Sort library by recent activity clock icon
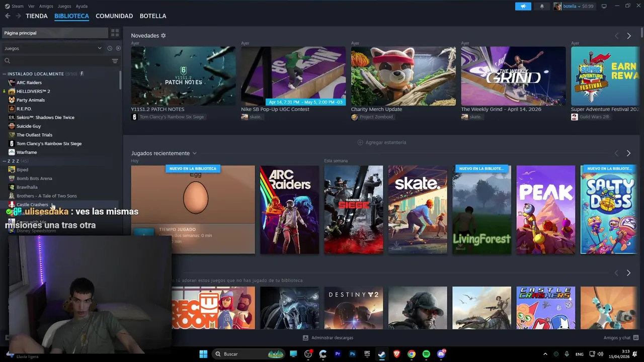The image size is (644, 362). [x=110, y=48]
